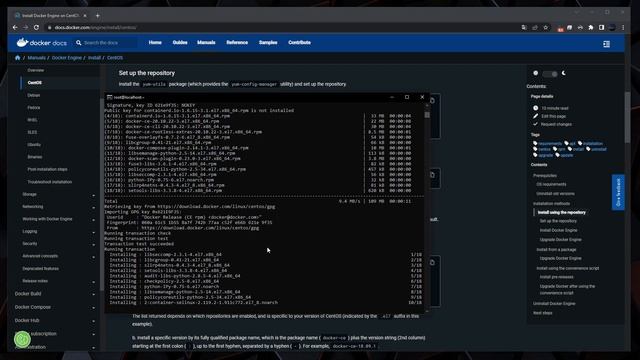Screen dimensions: 640x360
Task: Click the lock icon in address bar
Action: tap(49, 28)
